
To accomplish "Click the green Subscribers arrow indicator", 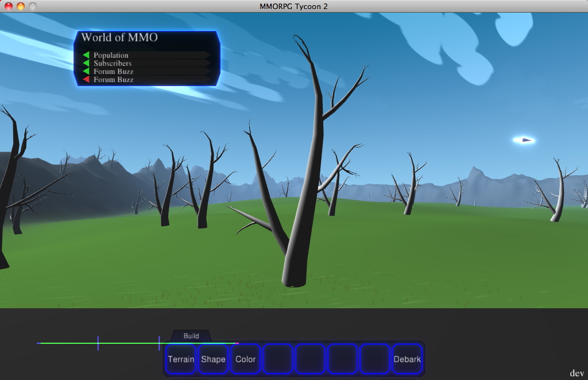I will tap(86, 63).
